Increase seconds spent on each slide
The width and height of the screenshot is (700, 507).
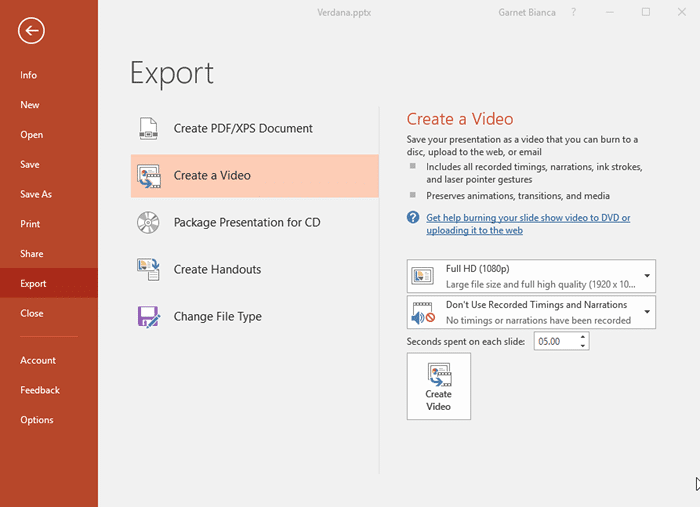coord(583,337)
